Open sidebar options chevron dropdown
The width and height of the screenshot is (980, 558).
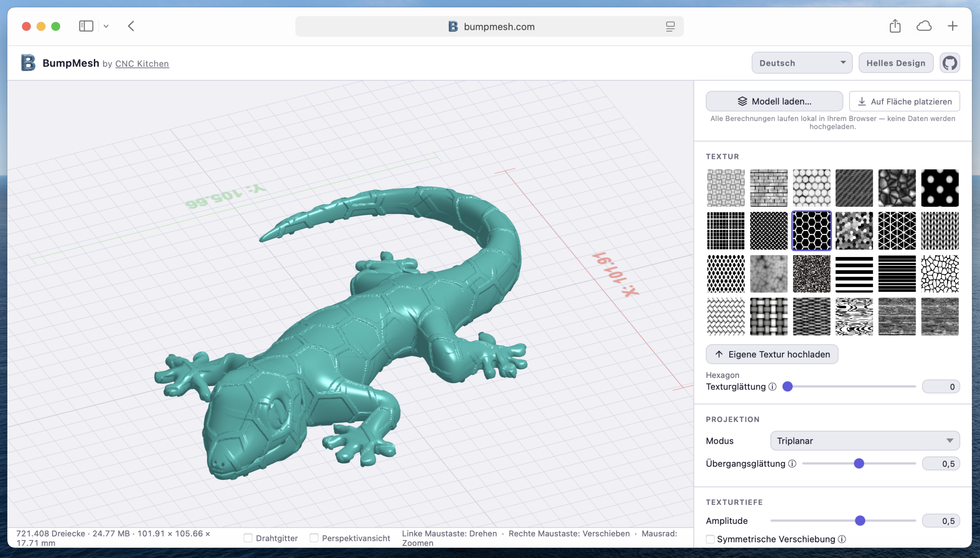point(106,26)
